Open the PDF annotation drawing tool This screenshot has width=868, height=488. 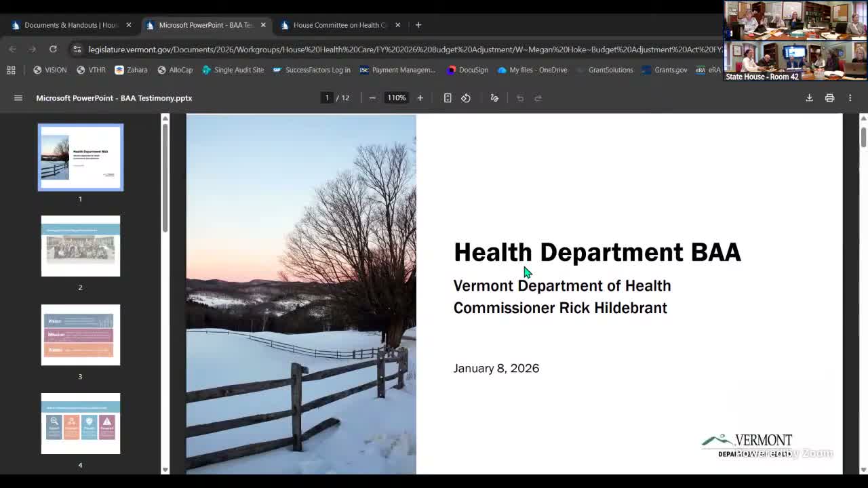coord(494,98)
